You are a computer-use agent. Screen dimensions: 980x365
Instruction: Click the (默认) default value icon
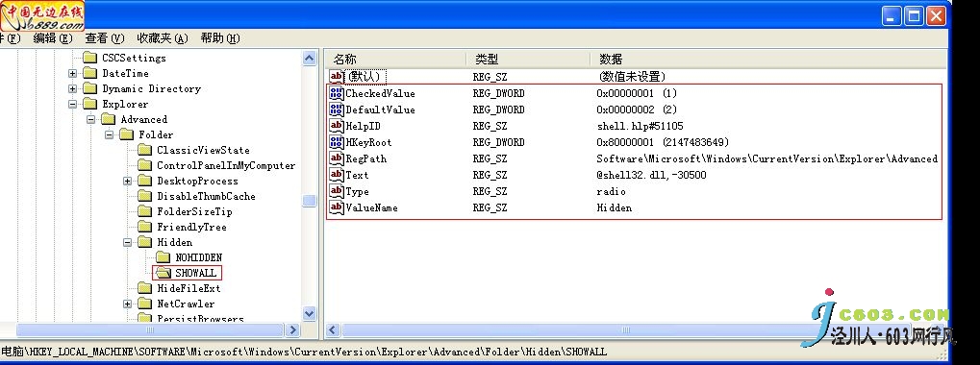coord(337,77)
